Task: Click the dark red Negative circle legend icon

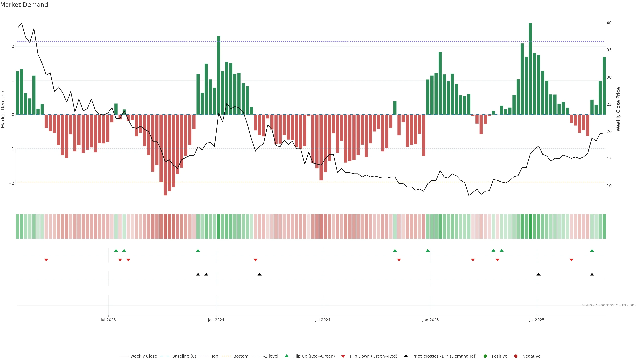Action: click(x=516, y=356)
